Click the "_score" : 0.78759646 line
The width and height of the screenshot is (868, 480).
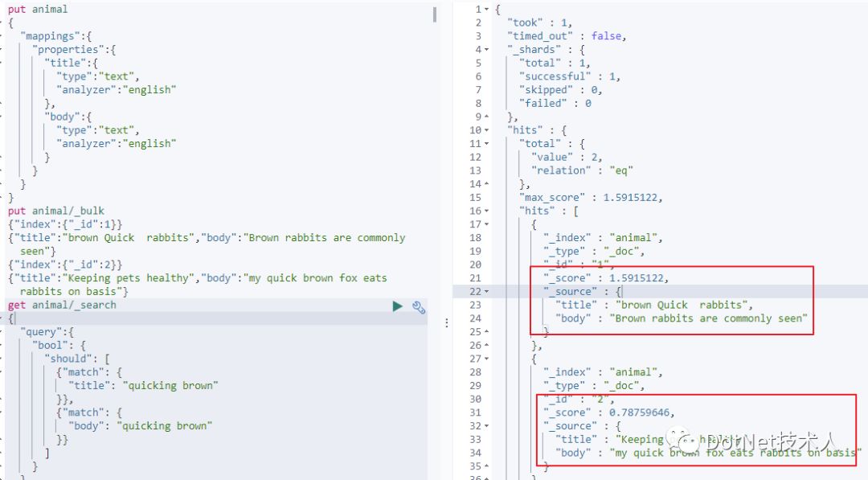pos(609,412)
